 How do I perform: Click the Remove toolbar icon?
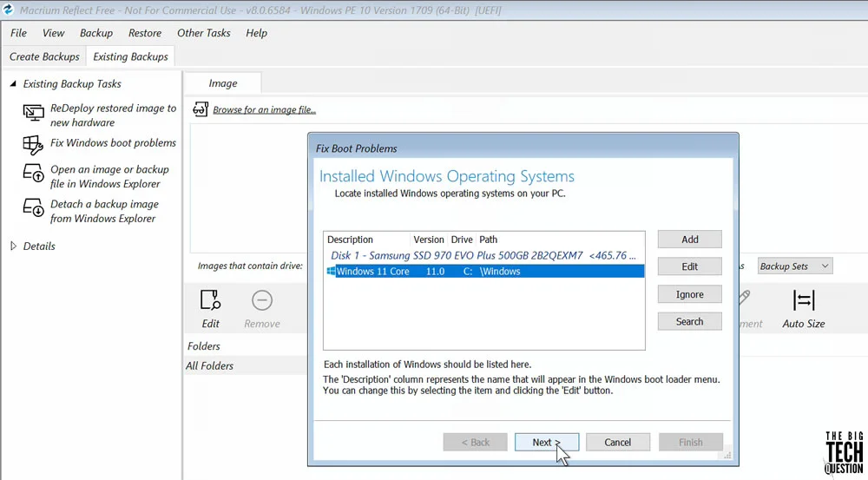click(262, 300)
